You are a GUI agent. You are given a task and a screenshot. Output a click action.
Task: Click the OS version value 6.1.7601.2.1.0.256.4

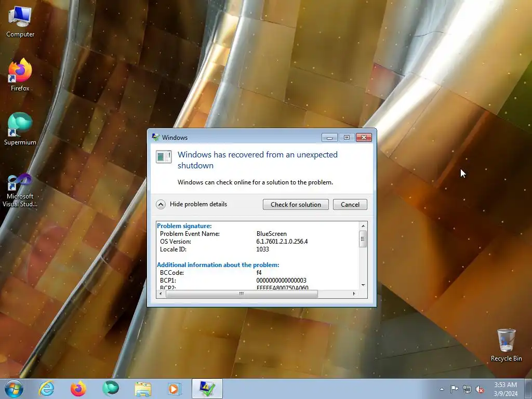coord(282,242)
